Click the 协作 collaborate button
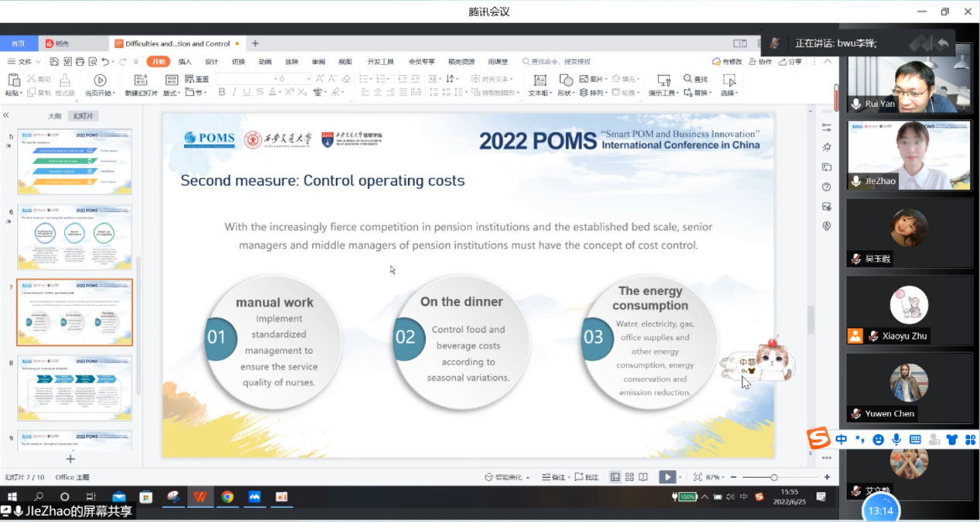The height and width of the screenshot is (522, 980). 760,62
